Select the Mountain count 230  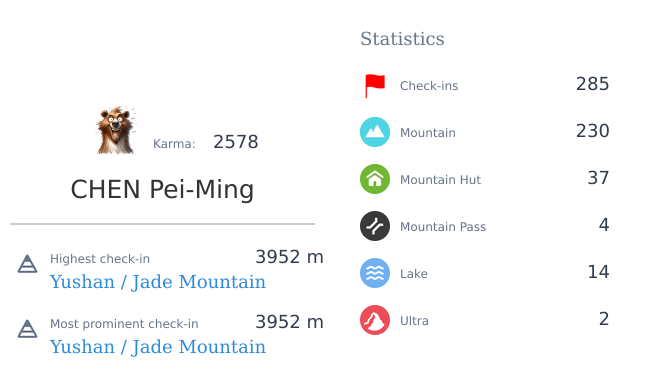[592, 131]
